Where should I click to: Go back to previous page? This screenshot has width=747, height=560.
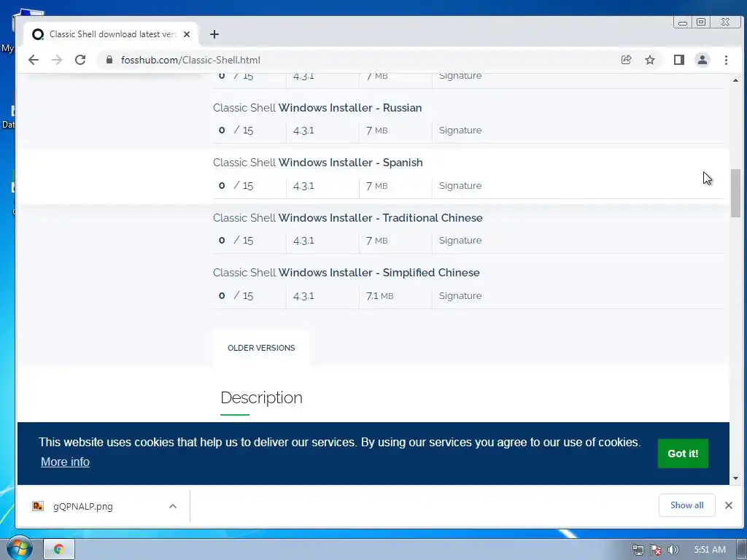pyautogui.click(x=34, y=60)
